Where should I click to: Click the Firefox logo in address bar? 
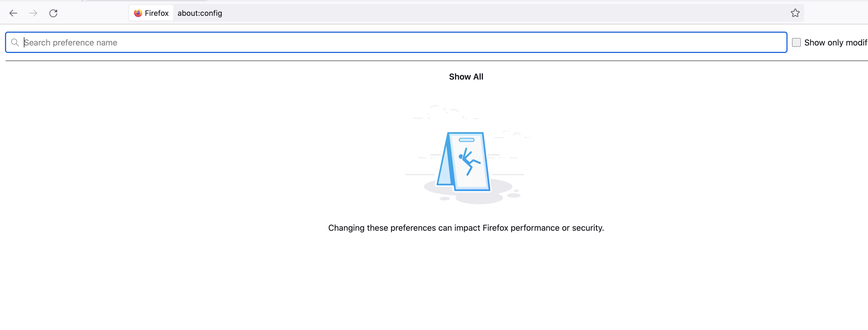click(138, 13)
